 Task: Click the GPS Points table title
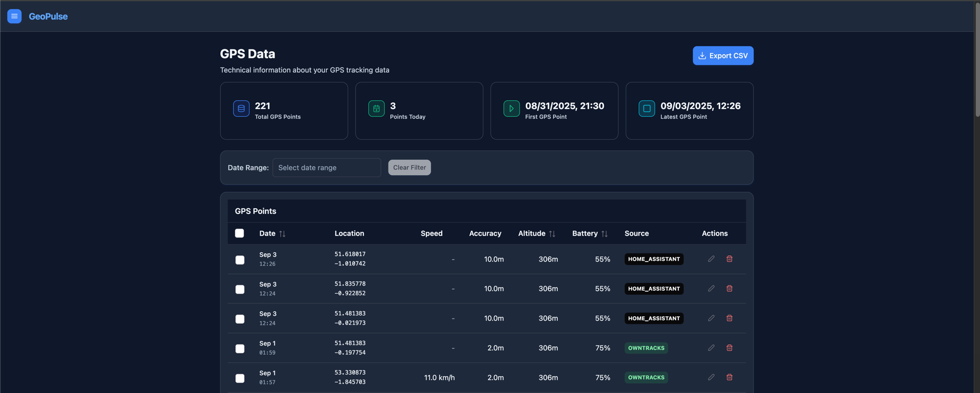256,211
